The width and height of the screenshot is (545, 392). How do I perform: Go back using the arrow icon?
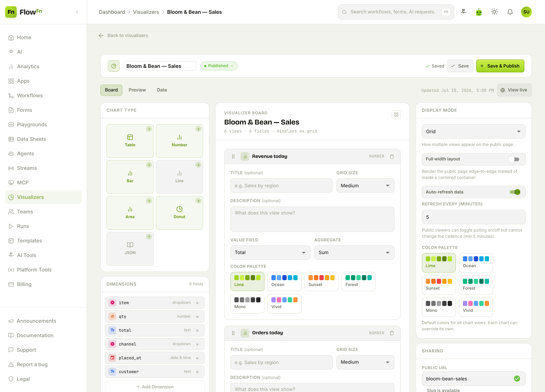click(101, 36)
